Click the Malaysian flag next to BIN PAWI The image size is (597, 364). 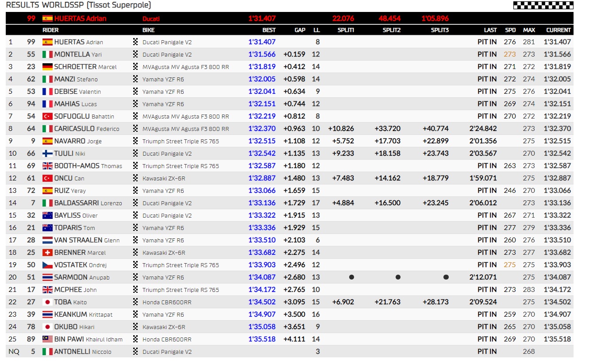click(47, 339)
